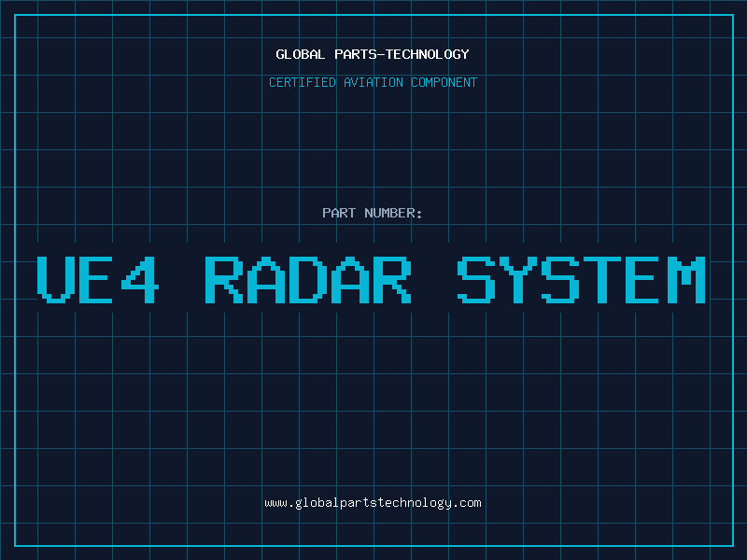Click the 'PART NUMBER:' label
The height and width of the screenshot is (560, 747).
[x=373, y=213]
